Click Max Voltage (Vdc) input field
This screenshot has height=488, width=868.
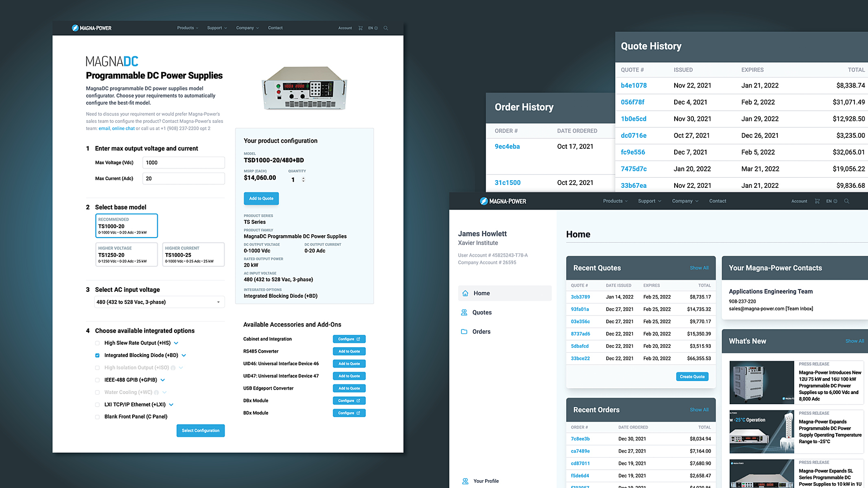point(184,162)
